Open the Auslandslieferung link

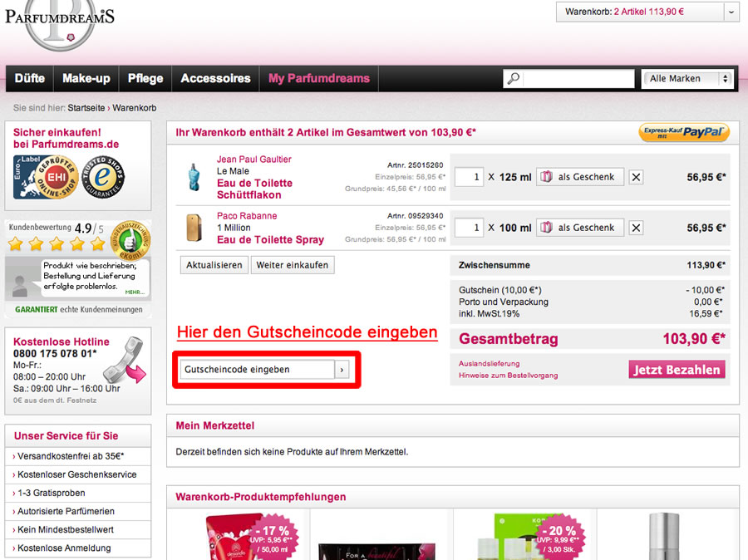pyautogui.click(x=489, y=363)
